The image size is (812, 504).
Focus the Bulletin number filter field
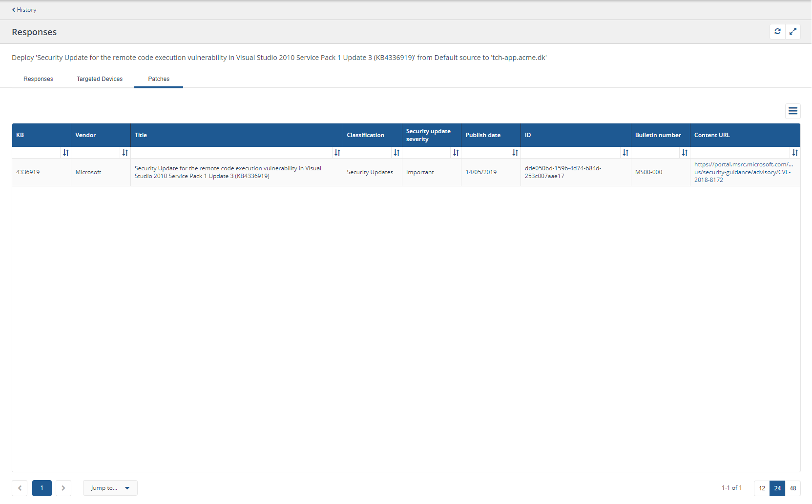coord(656,153)
